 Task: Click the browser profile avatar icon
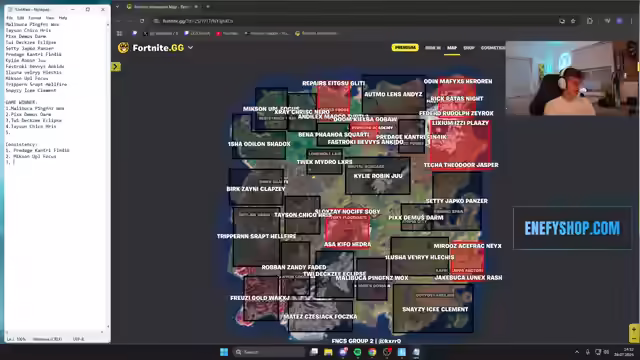pos(620,21)
